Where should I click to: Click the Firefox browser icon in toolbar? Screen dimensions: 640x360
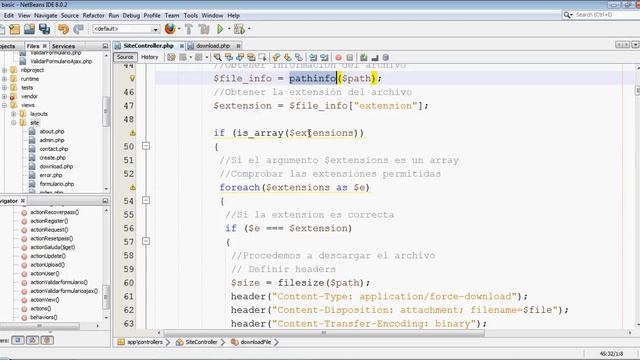tap(170, 29)
